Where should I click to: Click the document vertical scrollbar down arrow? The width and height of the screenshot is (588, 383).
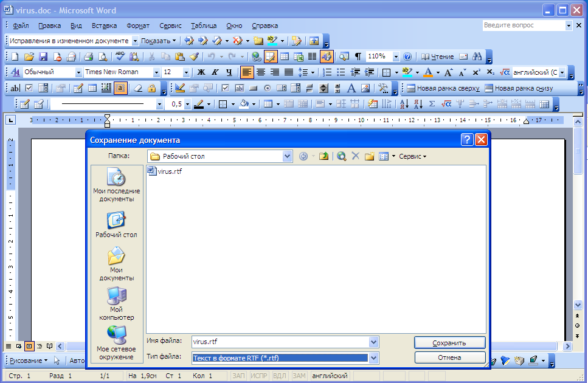pos(578,305)
